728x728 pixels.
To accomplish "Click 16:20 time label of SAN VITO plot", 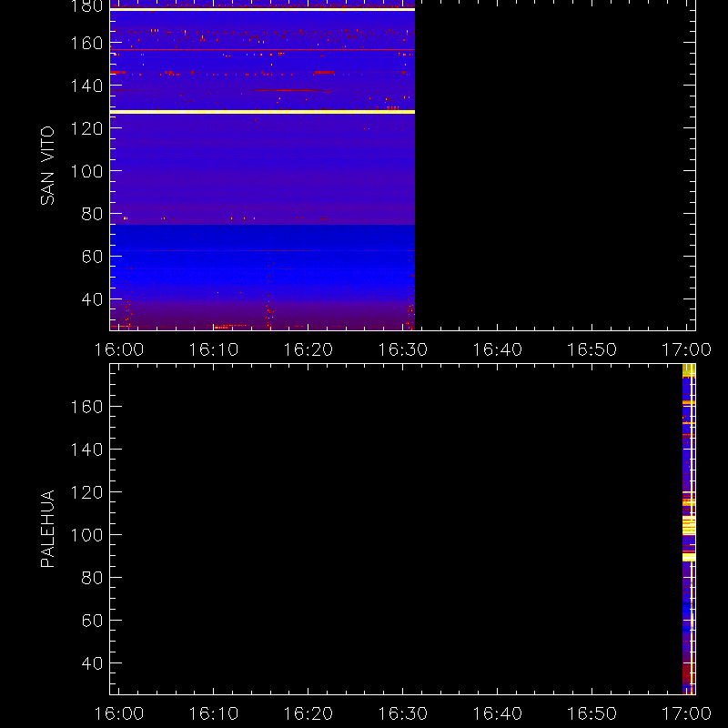I will pos(308,349).
